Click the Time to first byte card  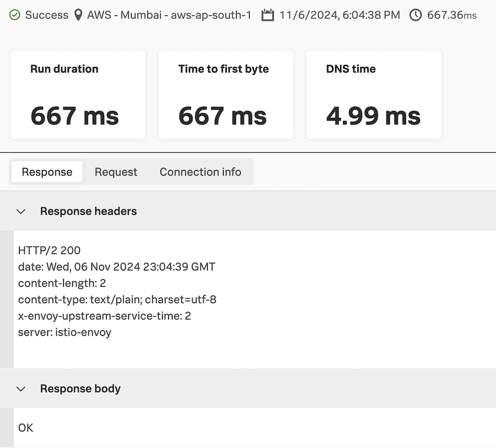tap(226, 94)
